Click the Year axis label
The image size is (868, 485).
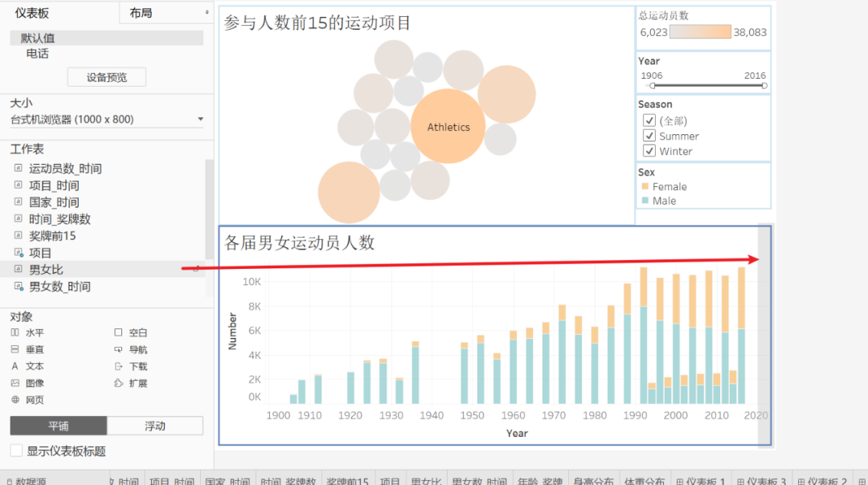517,433
